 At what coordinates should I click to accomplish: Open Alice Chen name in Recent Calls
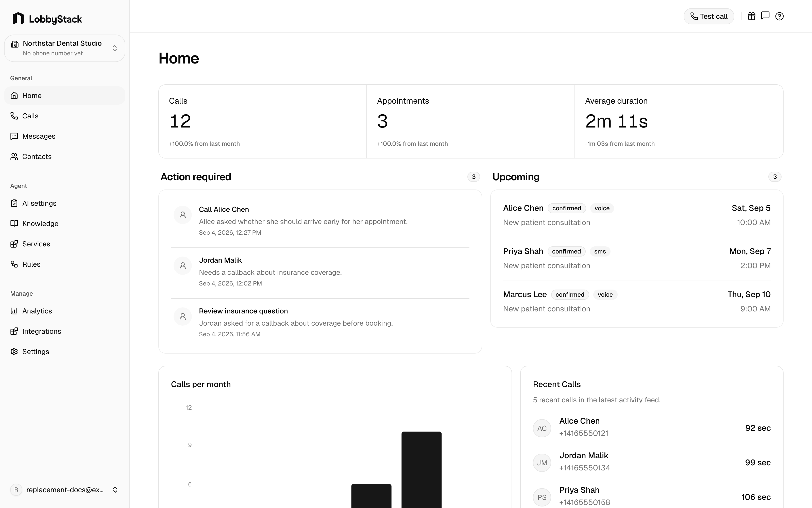pyautogui.click(x=580, y=421)
